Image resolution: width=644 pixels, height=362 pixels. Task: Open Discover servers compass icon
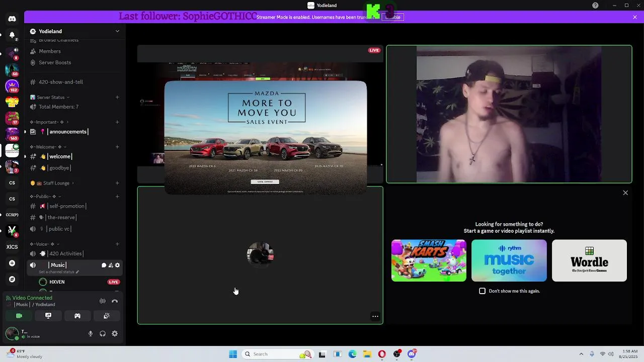tap(12, 279)
